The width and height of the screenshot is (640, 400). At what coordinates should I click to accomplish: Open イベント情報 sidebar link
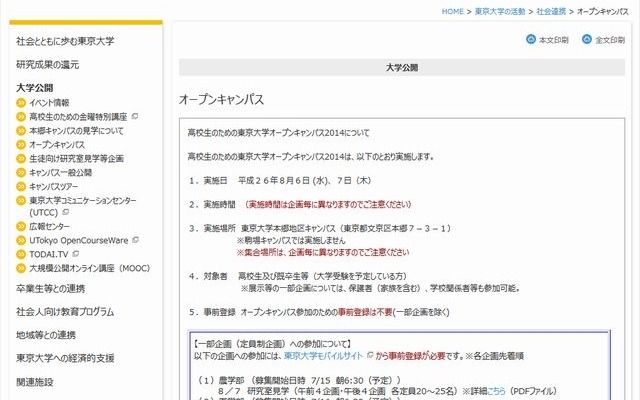(x=49, y=103)
